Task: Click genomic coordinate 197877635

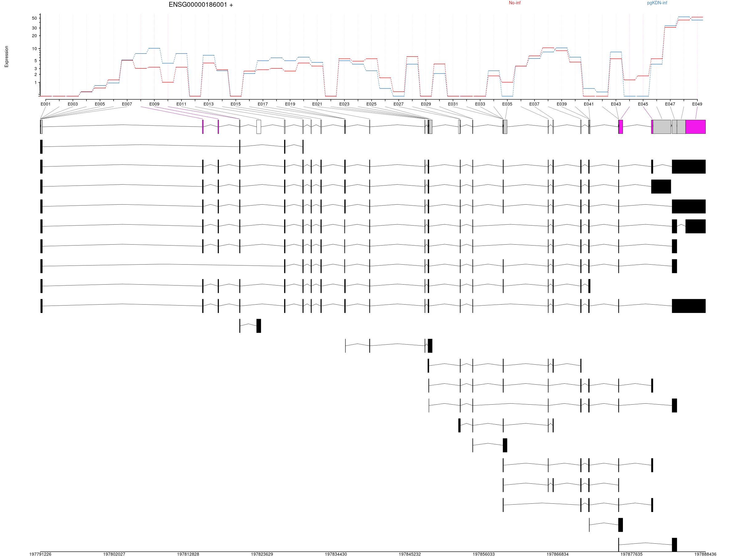Action: pyautogui.click(x=632, y=554)
